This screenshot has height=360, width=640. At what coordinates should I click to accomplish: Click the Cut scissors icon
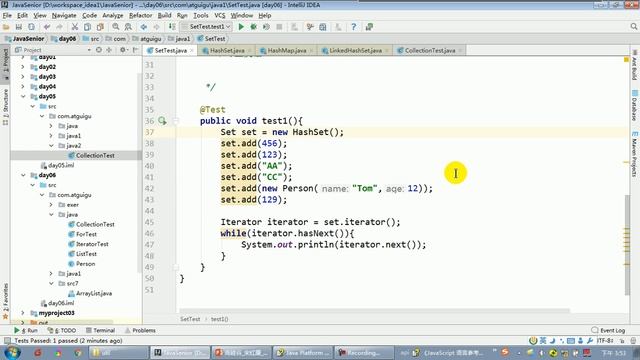coord(75,27)
